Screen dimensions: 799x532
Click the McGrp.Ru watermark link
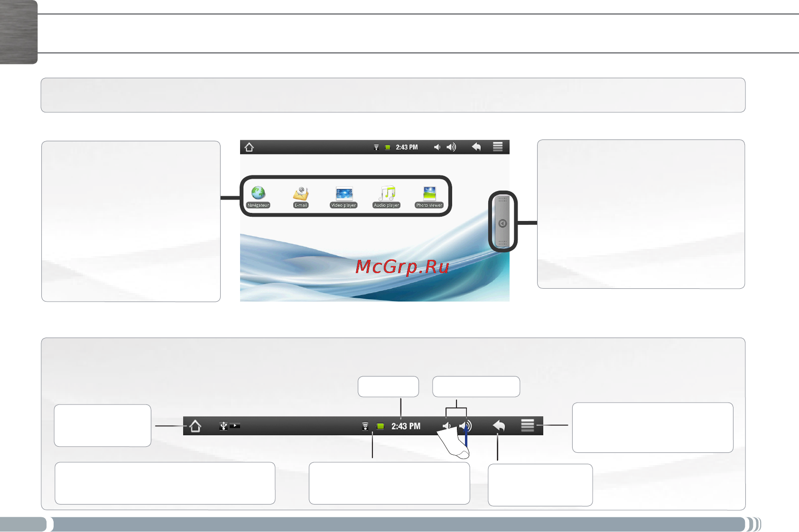pyautogui.click(x=402, y=266)
